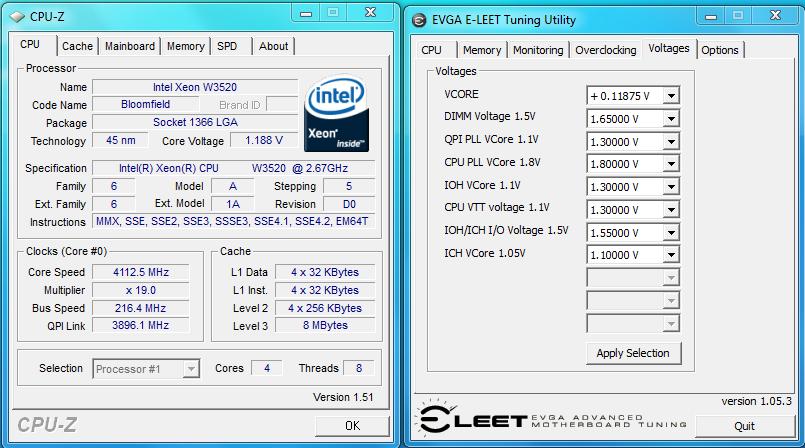Open the QPI PLL VCore 1.1V dropdown

[x=671, y=142]
